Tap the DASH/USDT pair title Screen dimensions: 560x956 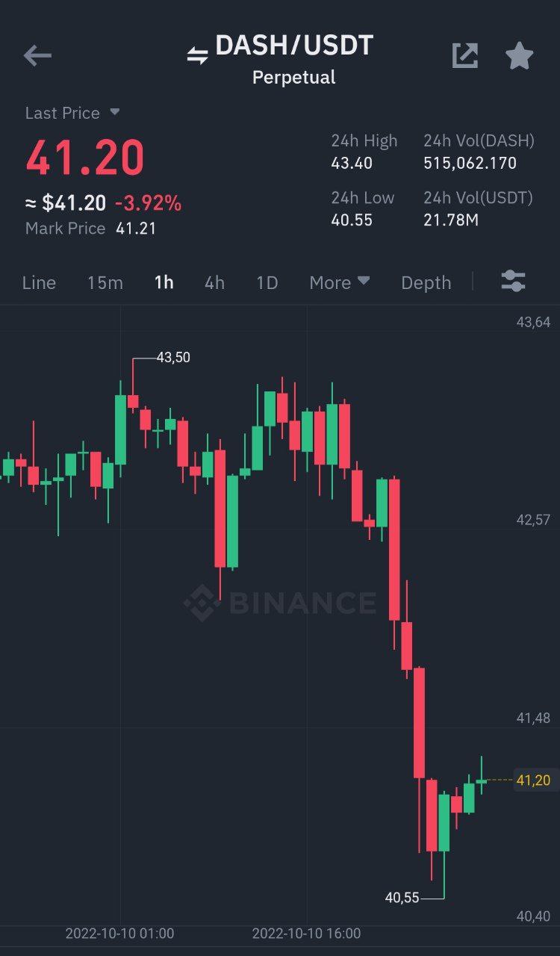[294, 46]
